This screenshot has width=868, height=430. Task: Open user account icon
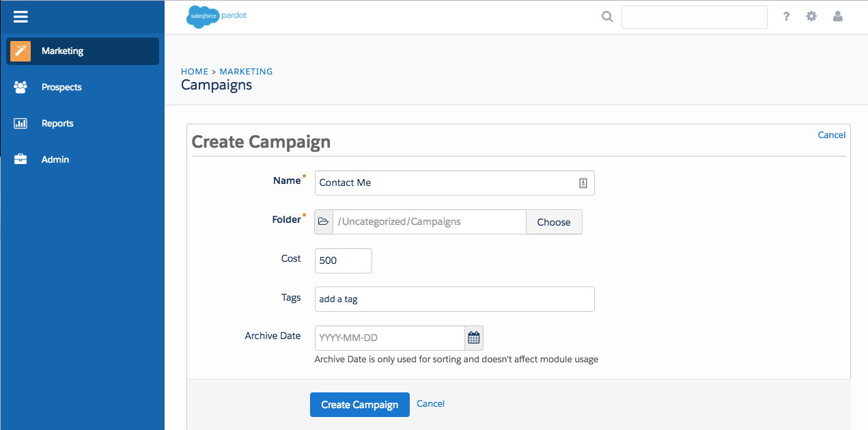pyautogui.click(x=838, y=16)
